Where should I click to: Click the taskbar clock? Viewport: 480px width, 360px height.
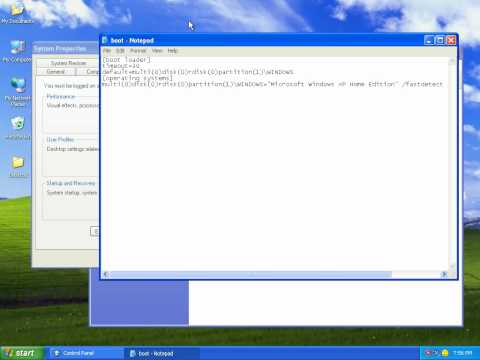point(462,353)
